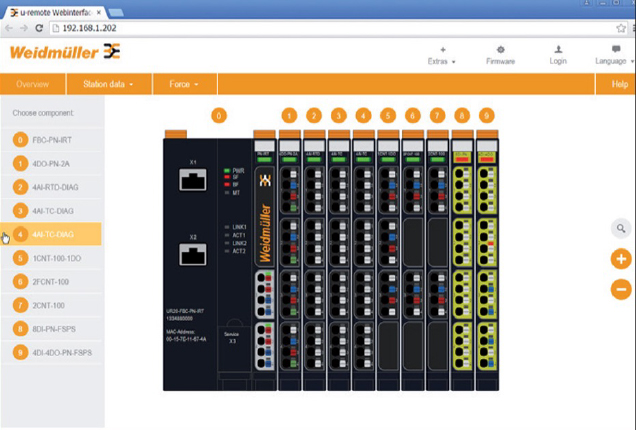Image resolution: width=636 pixels, height=430 pixels.
Task: Select component 0 FBC-PN-IRT in list
Action: click(x=51, y=140)
